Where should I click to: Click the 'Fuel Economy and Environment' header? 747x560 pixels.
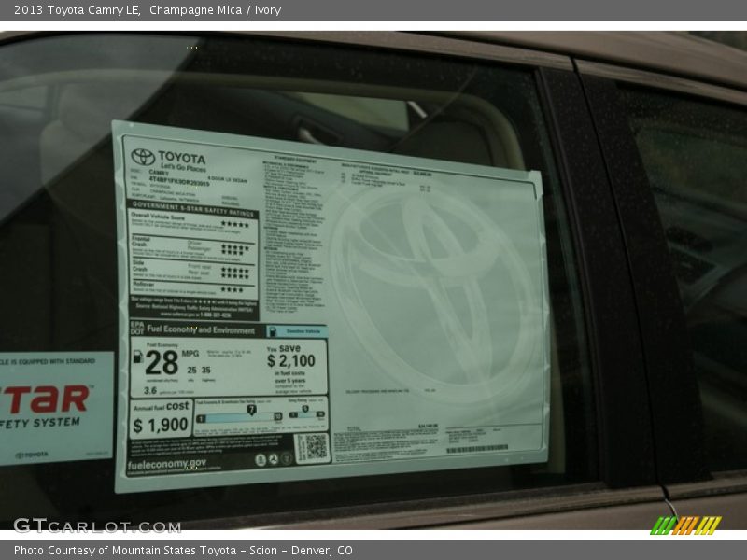point(201,329)
